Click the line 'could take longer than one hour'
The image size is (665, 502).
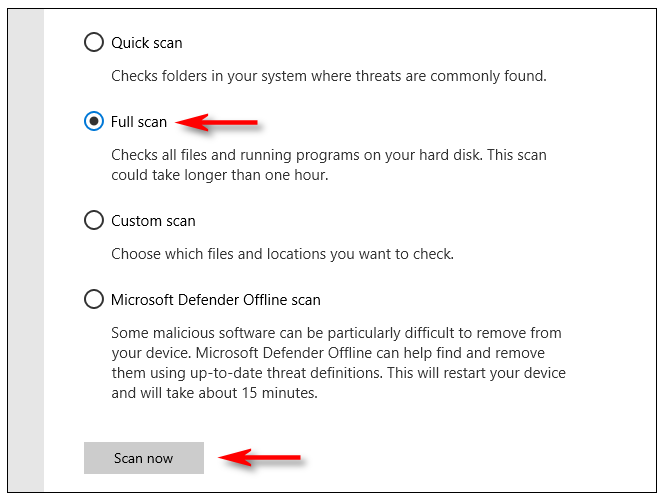coord(220,175)
